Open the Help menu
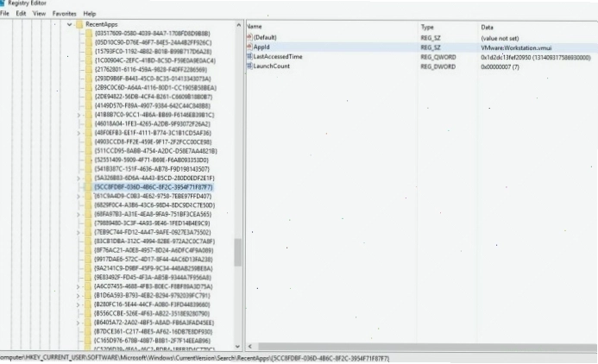Screen dimensions: 598x364 coord(90,13)
